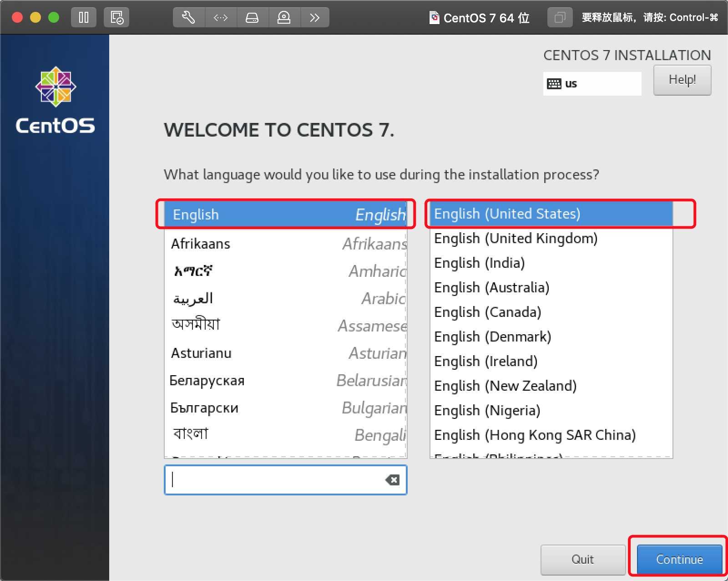Choose English (Australia) locale
This screenshot has width=728, height=581.
pyautogui.click(x=551, y=287)
